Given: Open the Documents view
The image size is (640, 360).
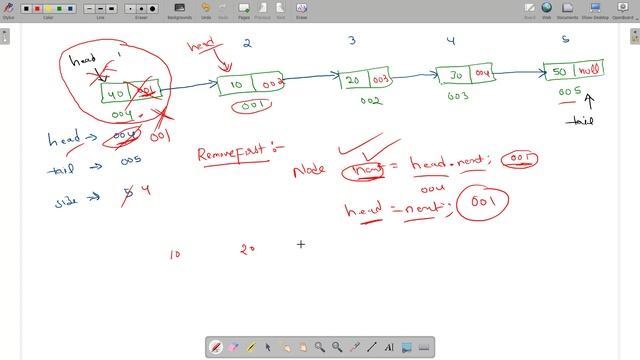Looking at the screenshot, I should coord(567,10).
